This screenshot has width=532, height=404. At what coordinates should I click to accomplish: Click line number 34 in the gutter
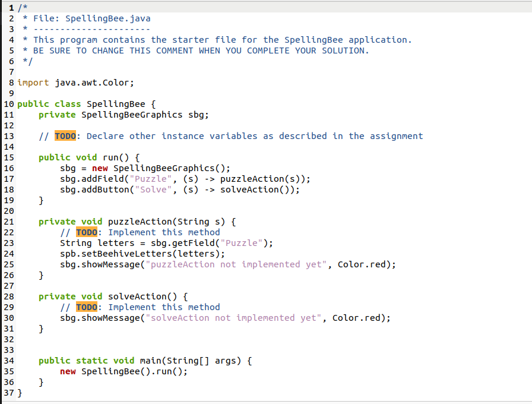click(x=8, y=360)
